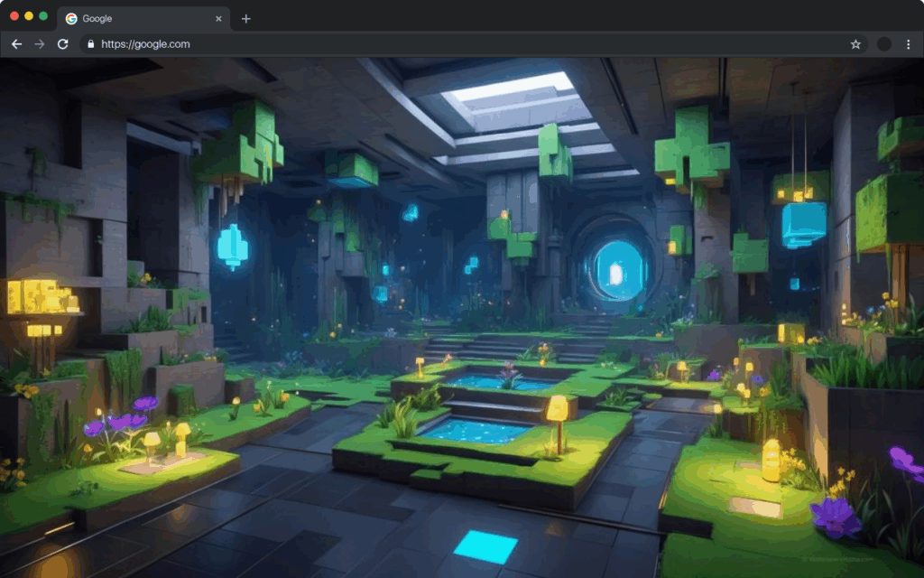Open the profile avatar in the toolbar
Viewport: 924px width, 578px height.
pyautogui.click(x=884, y=44)
